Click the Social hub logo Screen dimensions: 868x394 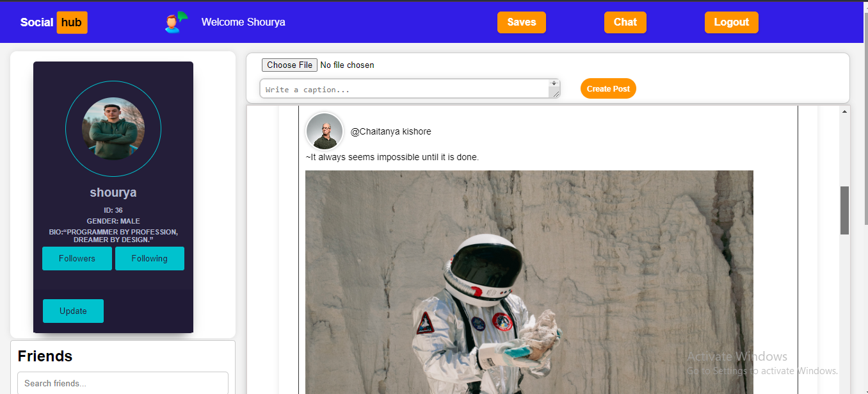pos(53,22)
